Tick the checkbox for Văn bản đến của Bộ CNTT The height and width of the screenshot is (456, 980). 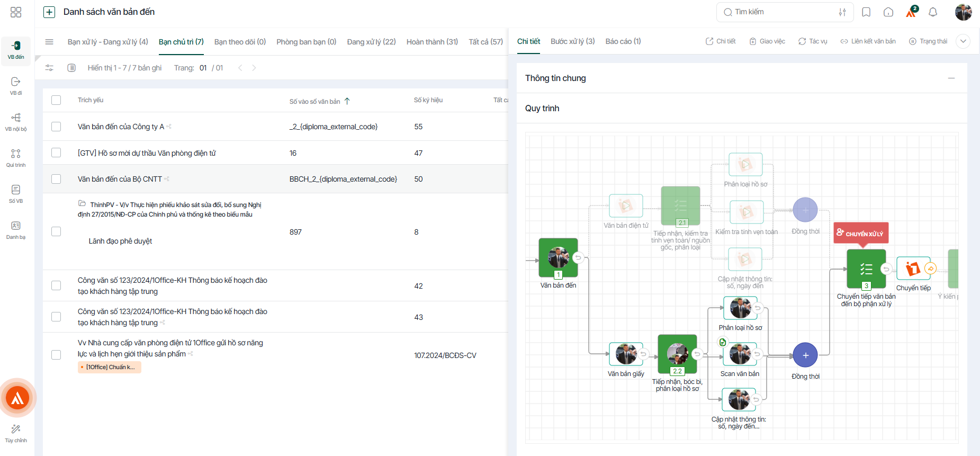(x=56, y=179)
